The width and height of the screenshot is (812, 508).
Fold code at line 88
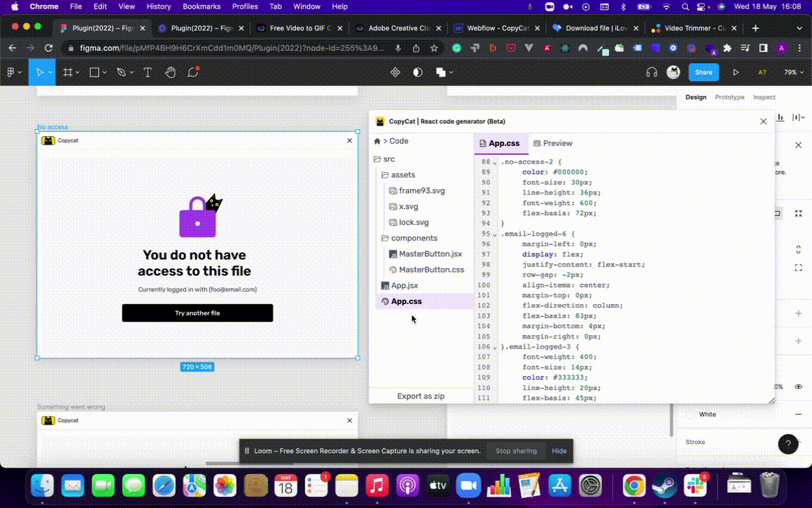click(495, 163)
